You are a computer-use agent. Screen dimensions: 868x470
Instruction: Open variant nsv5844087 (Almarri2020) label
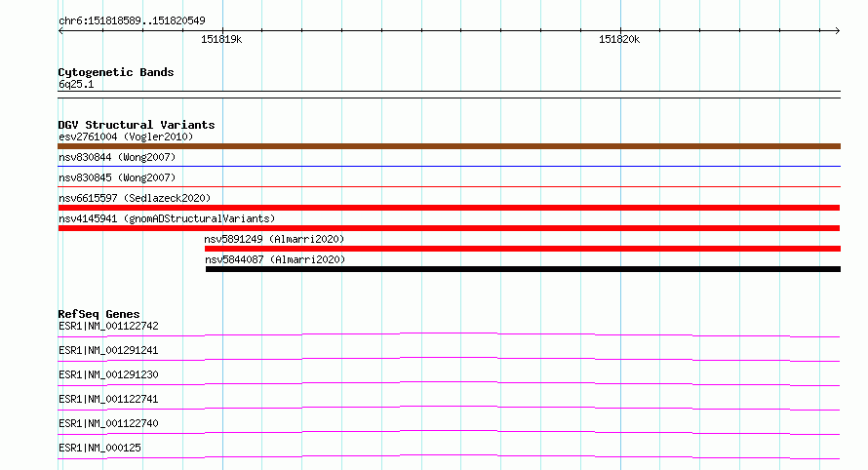pyautogui.click(x=275, y=259)
